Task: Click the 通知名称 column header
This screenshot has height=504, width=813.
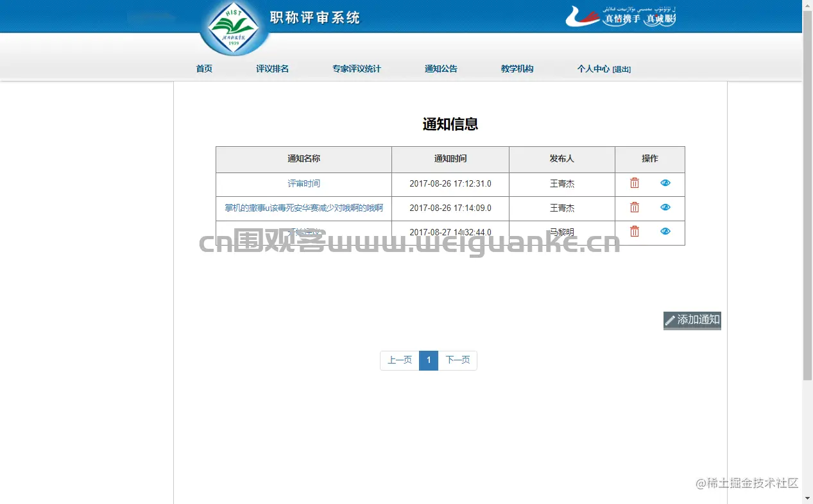Action: tap(304, 159)
